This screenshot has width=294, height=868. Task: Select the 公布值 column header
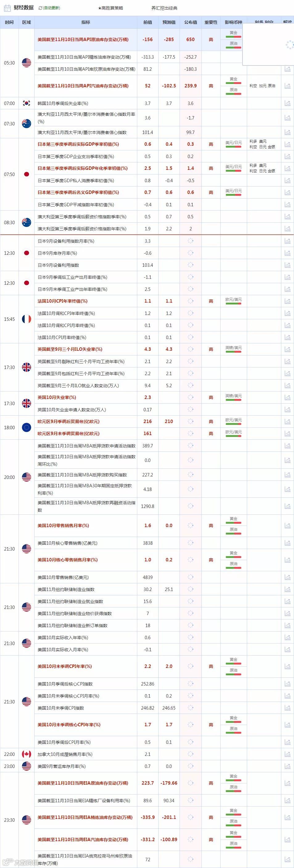(191, 22)
